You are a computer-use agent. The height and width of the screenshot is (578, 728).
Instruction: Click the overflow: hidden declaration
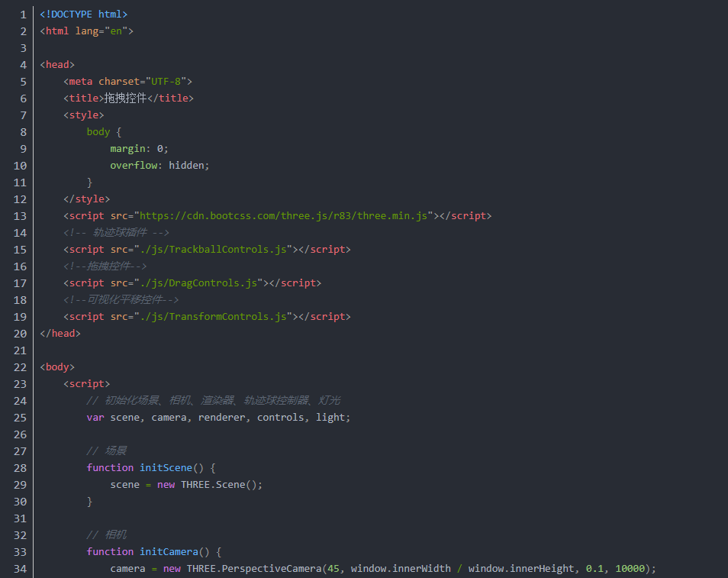pyautogui.click(x=159, y=166)
